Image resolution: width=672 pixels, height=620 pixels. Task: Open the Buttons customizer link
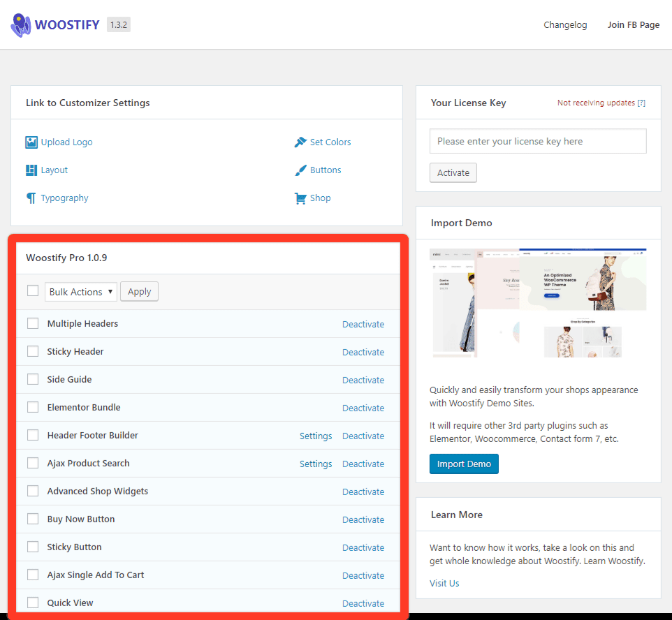click(x=326, y=170)
